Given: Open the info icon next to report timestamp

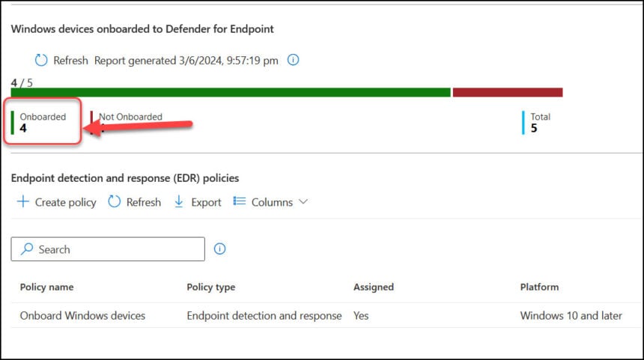Looking at the screenshot, I should (x=293, y=60).
